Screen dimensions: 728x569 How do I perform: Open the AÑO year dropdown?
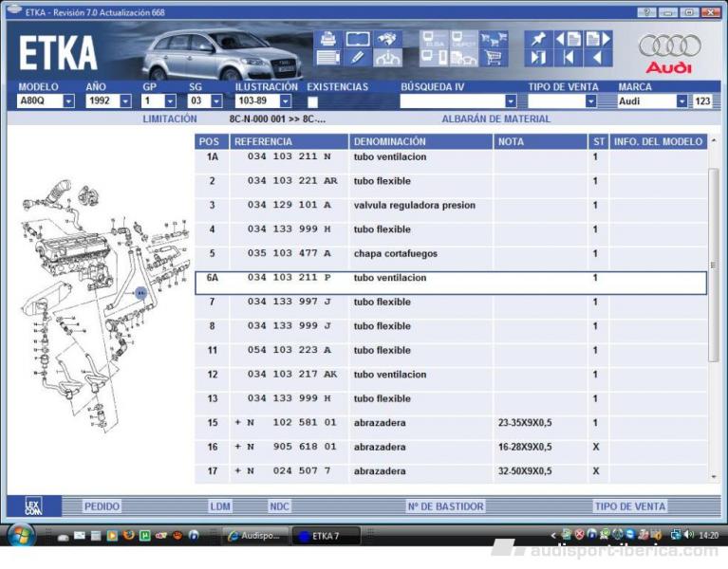coord(125,101)
